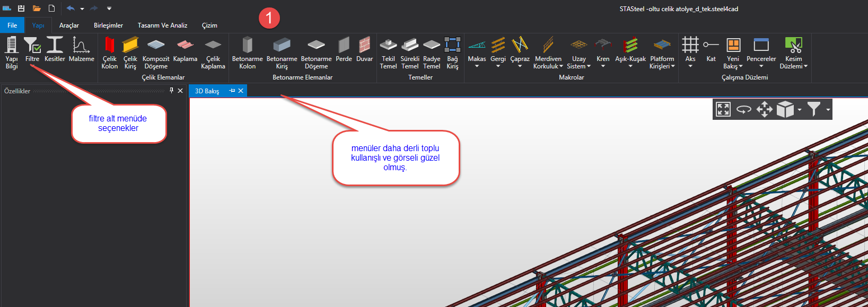
Task: Open the File menu button
Action: (x=12, y=25)
